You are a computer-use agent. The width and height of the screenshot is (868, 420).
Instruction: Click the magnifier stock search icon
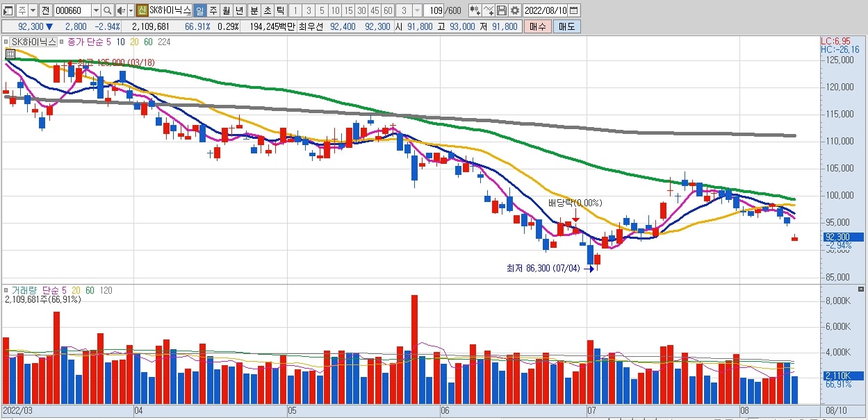point(108,10)
